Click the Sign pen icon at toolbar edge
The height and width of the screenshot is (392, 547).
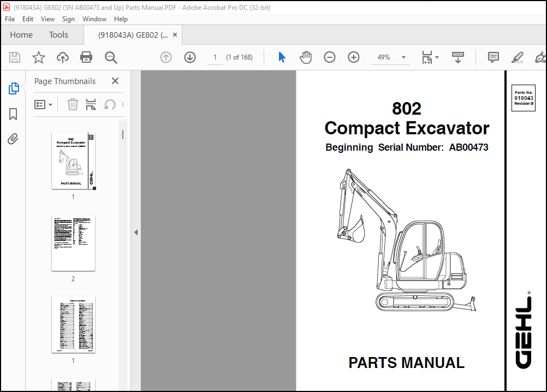pos(540,57)
